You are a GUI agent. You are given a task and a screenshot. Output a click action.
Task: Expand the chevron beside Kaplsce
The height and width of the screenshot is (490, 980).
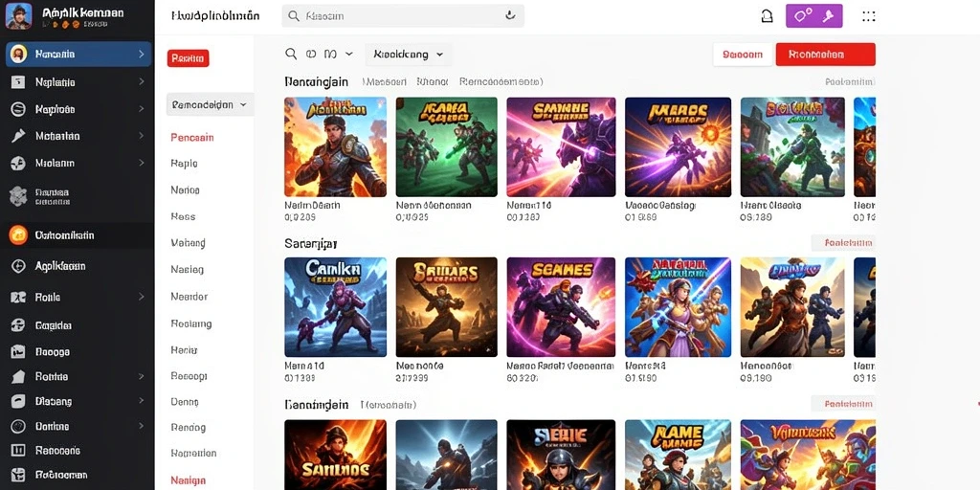point(142,109)
